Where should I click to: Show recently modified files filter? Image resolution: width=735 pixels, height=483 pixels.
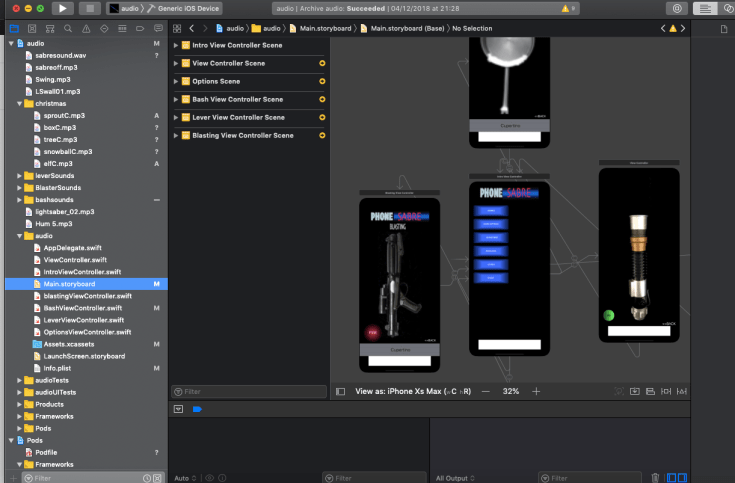147,478
